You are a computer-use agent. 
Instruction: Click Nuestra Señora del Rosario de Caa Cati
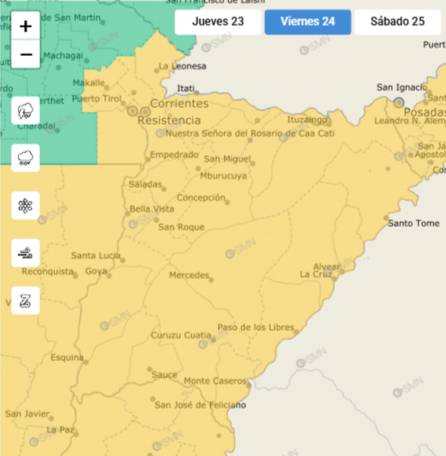(x=250, y=133)
